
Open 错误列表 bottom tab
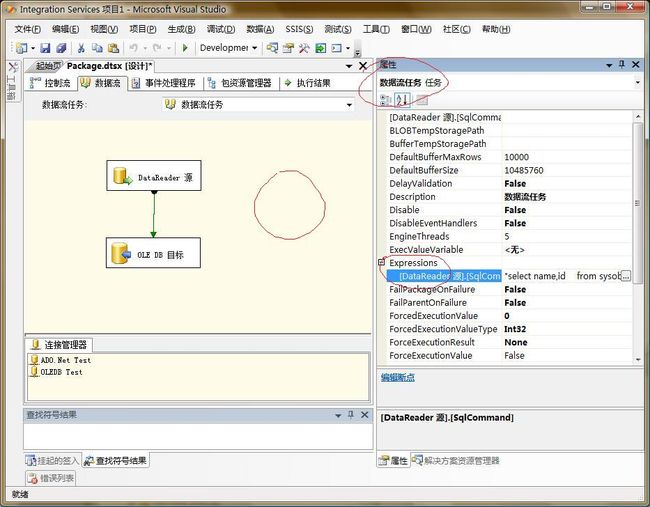(x=50, y=478)
